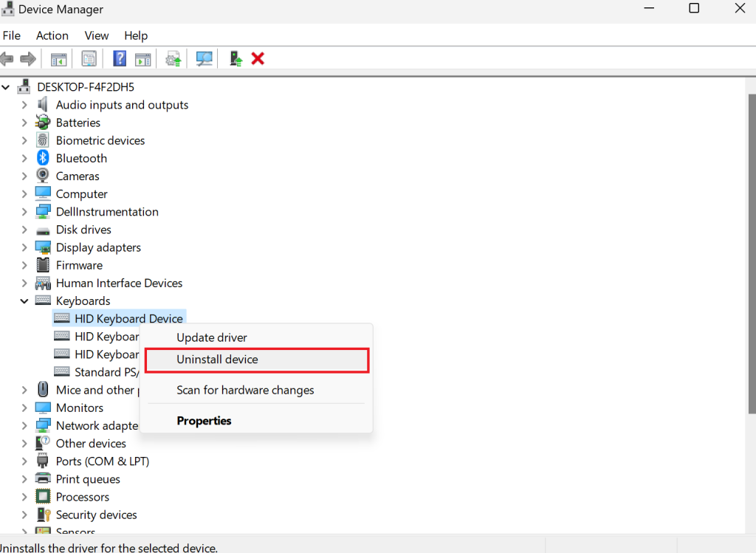The height and width of the screenshot is (553, 756).
Task: Click the Back navigation arrow in toolbar
Action: [7, 58]
